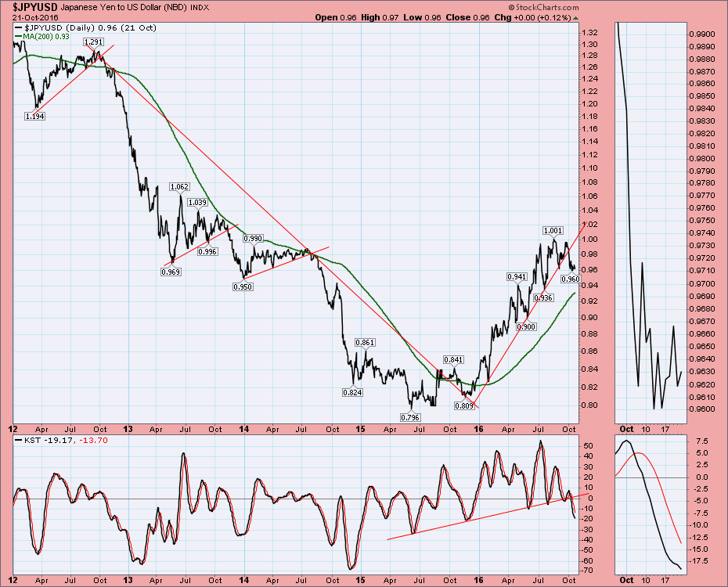Click the 1.194 low price label

point(34,117)
